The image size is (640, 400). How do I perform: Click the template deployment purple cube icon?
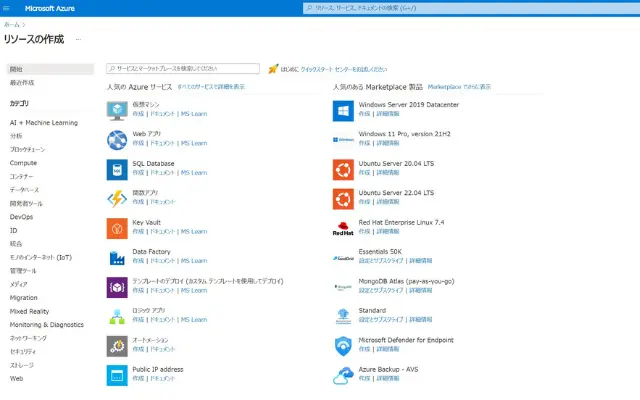117,287
